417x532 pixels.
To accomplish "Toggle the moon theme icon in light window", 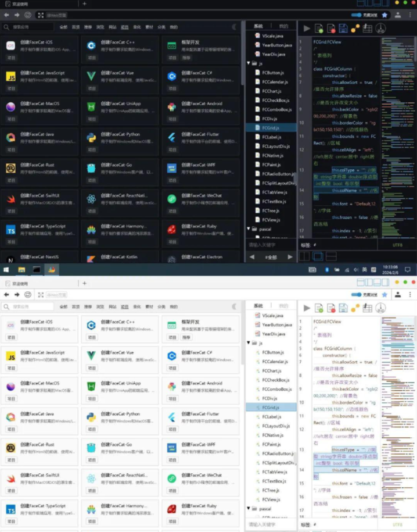I will (234, 306).
